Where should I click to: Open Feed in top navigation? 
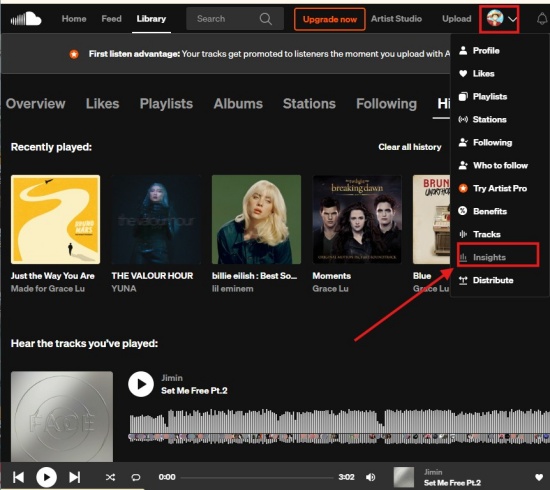point(111,19)
